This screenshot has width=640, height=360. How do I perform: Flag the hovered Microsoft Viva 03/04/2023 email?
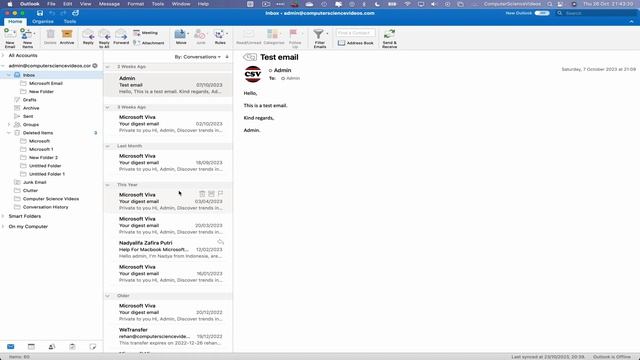(220, 193)
